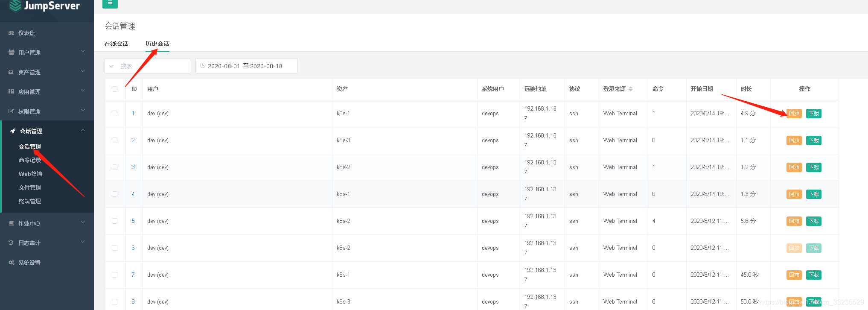868x310 pixels.
Task: Click the users icon beside 用户管理
Action: click(12, 53)
